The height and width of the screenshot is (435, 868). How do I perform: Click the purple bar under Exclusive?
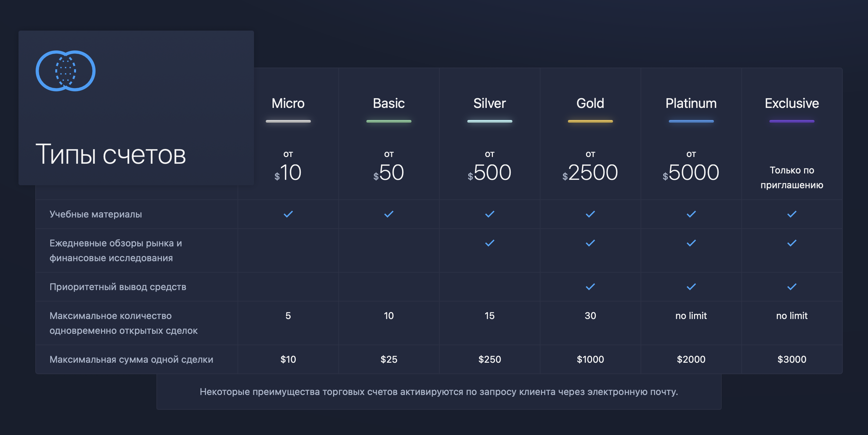point(792,121)
